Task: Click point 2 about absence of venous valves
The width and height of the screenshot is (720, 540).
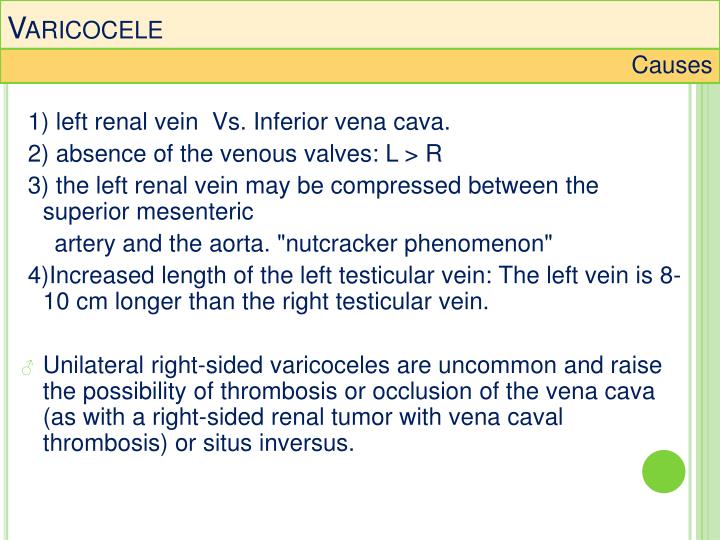Action: pyautogui.click(x=235, y=154)
